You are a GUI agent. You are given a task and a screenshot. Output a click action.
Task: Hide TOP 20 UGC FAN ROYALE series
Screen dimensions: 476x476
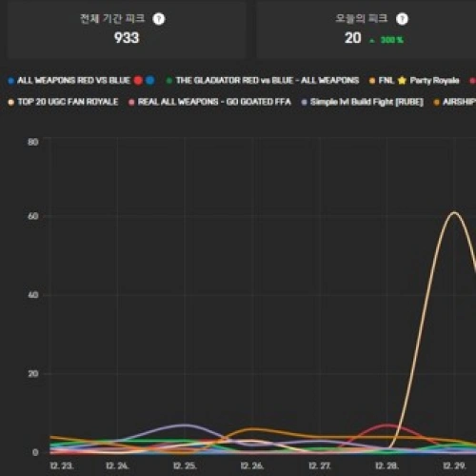coord(63,102)
